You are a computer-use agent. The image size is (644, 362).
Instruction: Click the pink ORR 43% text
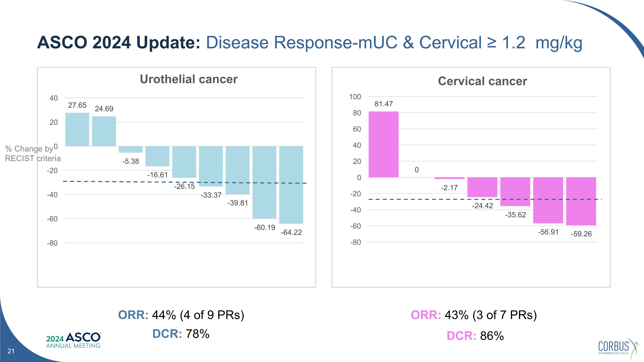coord(474,315)
